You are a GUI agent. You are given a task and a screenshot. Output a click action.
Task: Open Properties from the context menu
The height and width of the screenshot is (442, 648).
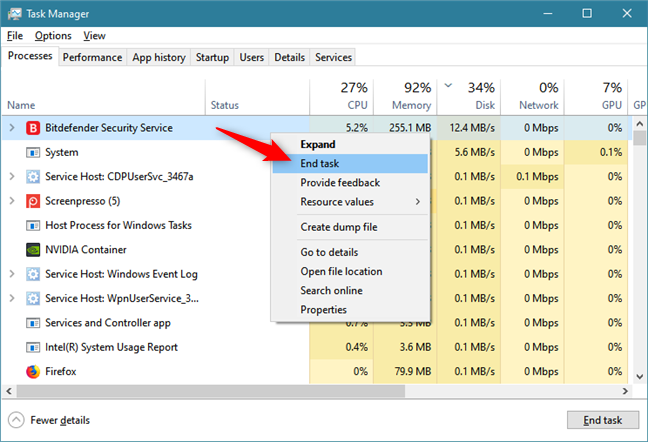pyautogui.click(x=350, y=309)
